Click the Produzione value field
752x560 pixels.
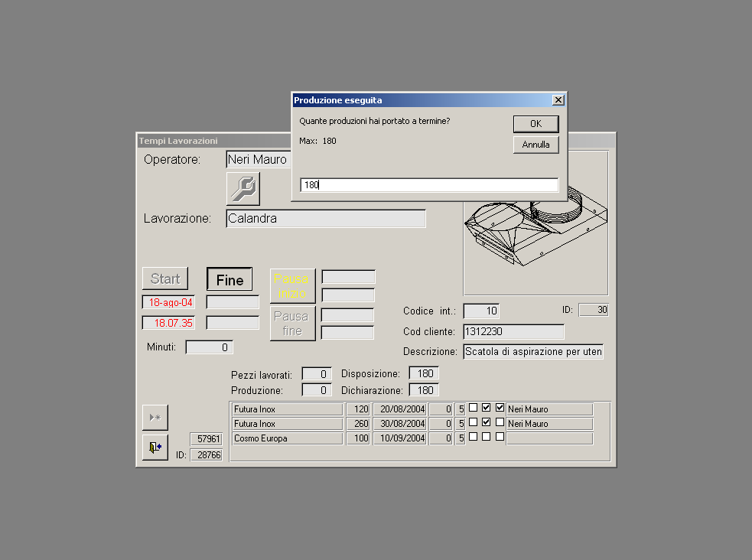(x=317, y=390)
